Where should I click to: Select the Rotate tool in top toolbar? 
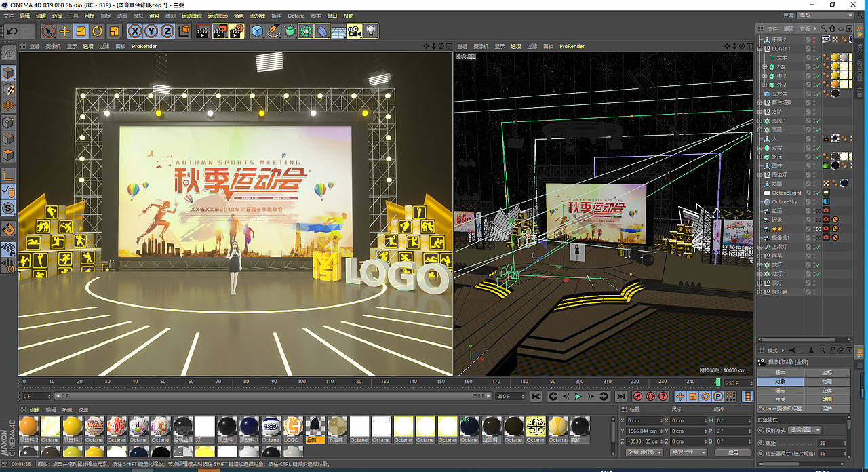tap(98, 31)
